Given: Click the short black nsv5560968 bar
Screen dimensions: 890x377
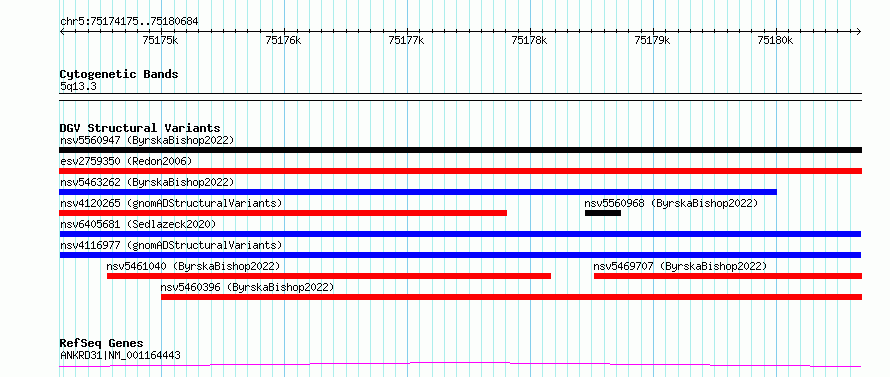Looking at the screenshot, I should (603, 213).
